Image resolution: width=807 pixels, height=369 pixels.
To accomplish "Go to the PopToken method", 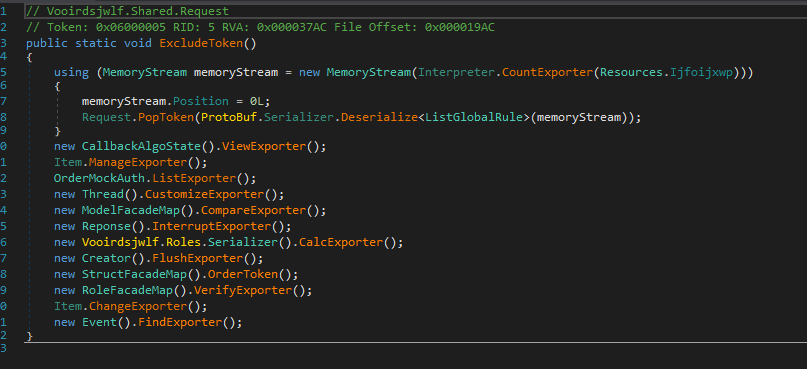I will pos(166,117).
